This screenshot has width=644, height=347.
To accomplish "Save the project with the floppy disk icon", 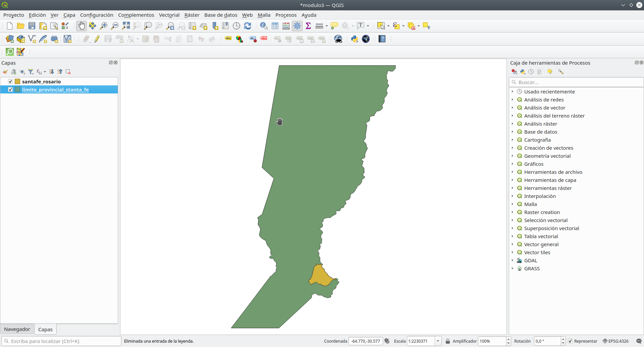I will click(32, 26).
